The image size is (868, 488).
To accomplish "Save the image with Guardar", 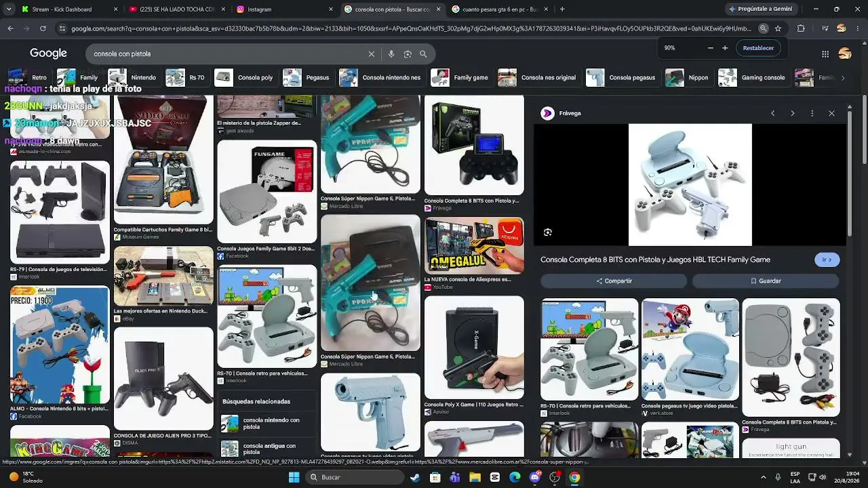I will coord(766,281).
